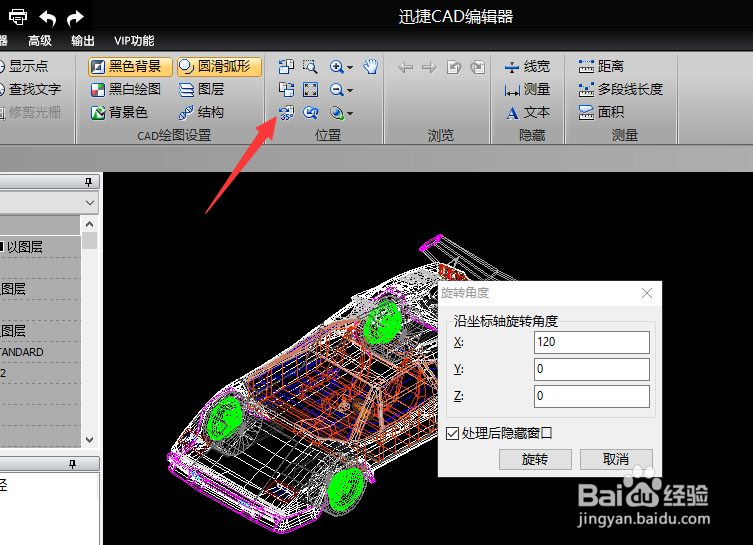Screen dimensions: 753x545
Task: Click next layout browse icon
Action: [x=478, y=67]
